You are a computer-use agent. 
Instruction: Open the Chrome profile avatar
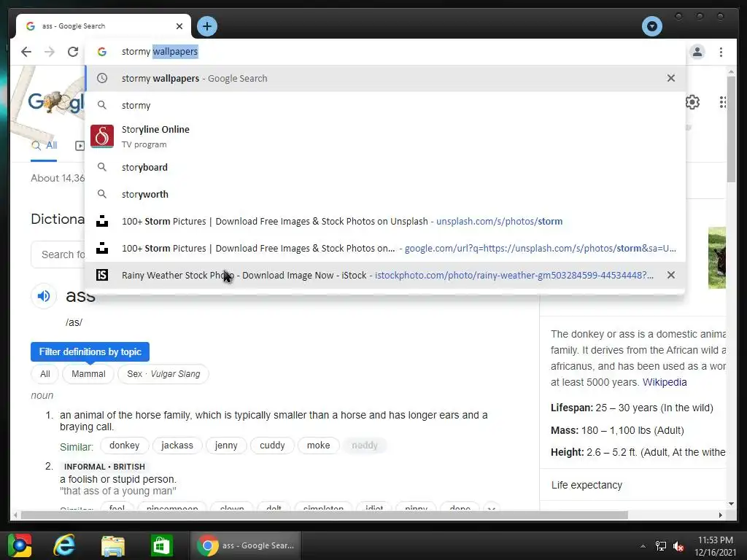697,52
